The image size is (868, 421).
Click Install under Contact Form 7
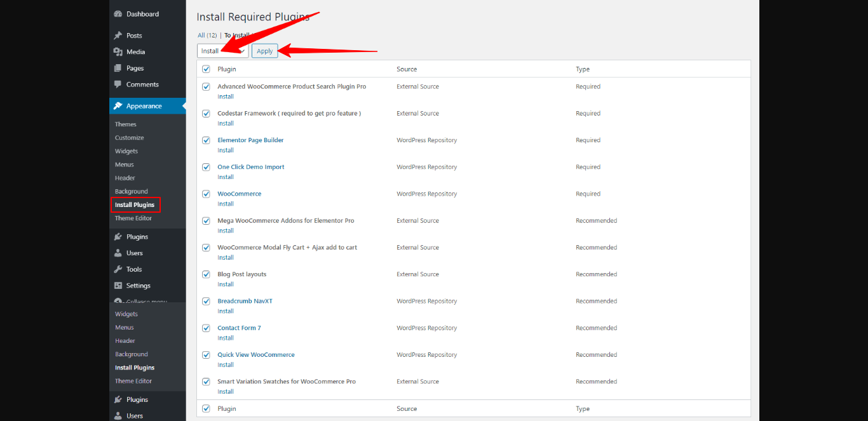click(x=226, y=338)
